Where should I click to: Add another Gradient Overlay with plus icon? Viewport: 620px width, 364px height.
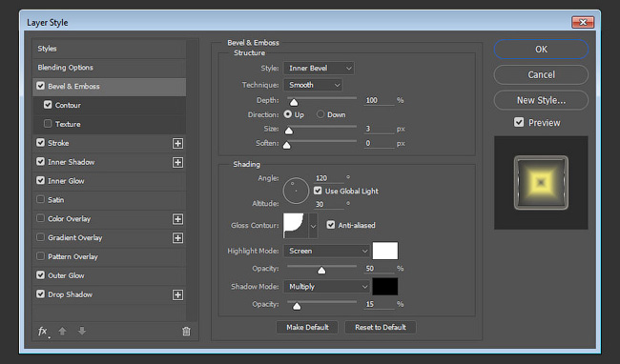pos(178,238)
